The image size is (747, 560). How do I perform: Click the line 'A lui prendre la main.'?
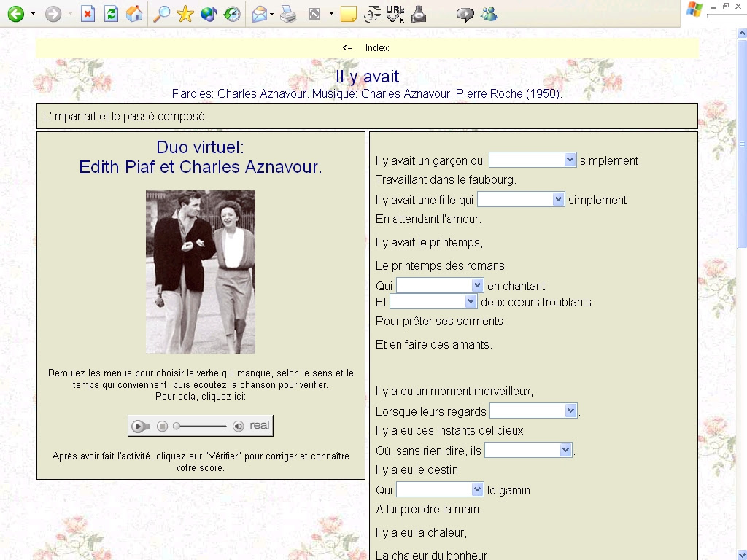pos(429,510)
